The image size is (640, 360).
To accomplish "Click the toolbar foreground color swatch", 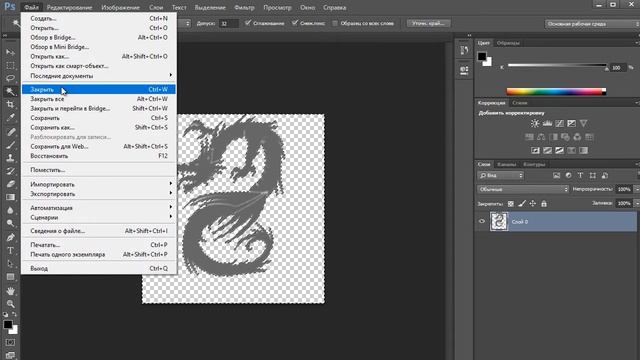I will [x=7, y=324].
